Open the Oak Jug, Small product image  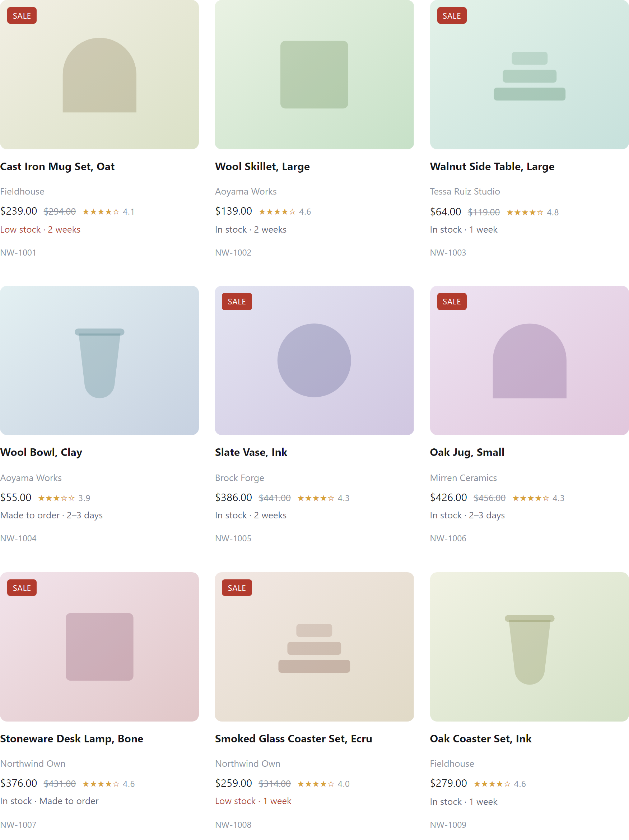[529, 360]
